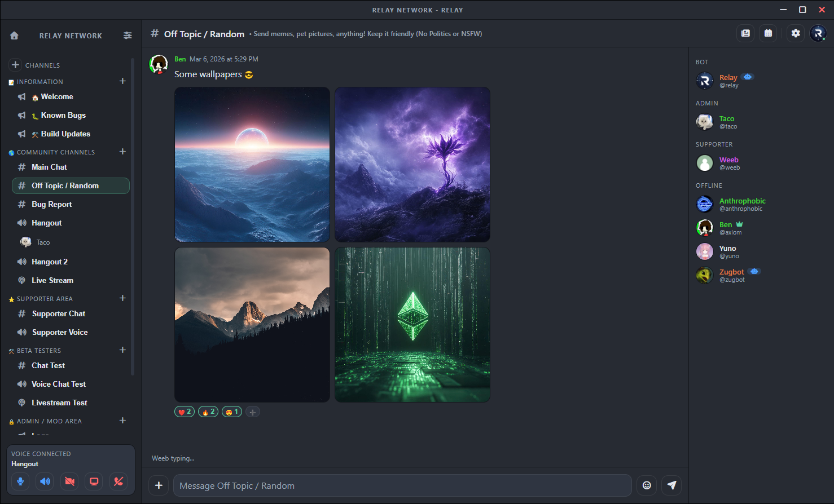This screenshot has width=834, height=504.
Task: Open the green Ethereum wallpaper thumbnail
Action: (412, 325)
